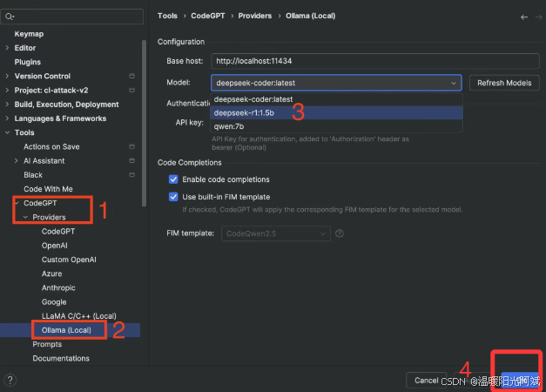
Task: Uncheck Use built-in FIM template
Action: tap(173, 197)
